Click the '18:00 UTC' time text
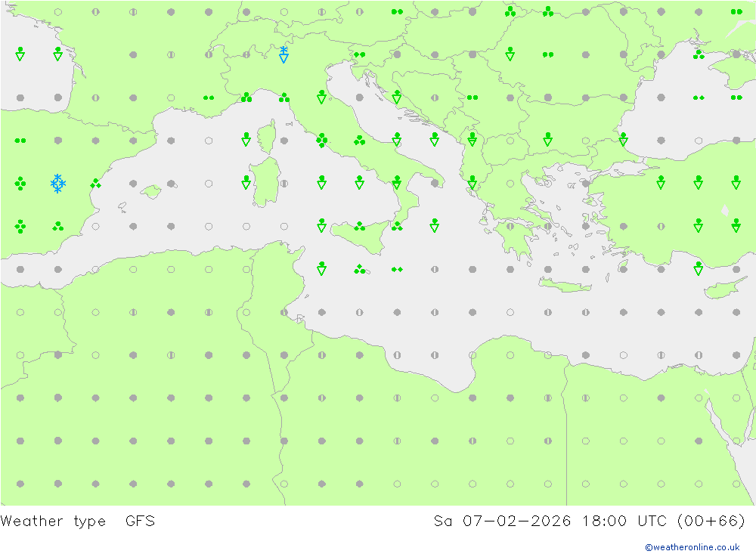Viewport: 756px width, 554px height. click(x=624, y=522)
